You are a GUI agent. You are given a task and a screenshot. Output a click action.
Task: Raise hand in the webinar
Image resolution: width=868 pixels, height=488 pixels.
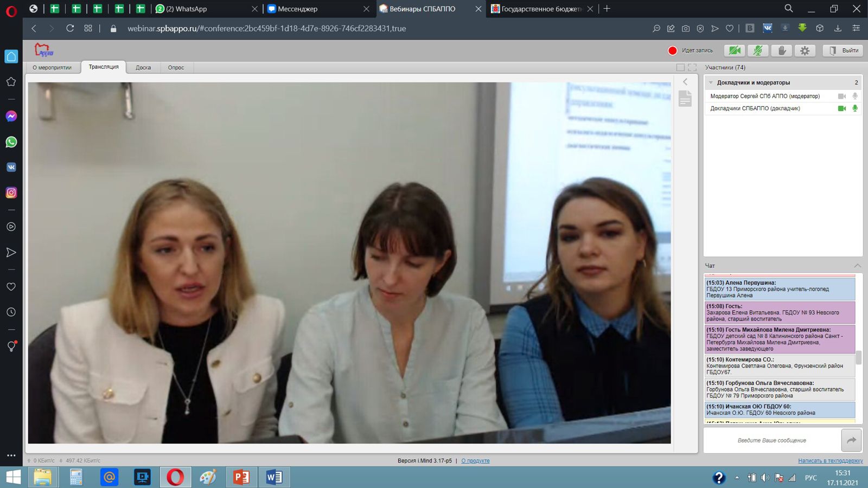point(782,50)
